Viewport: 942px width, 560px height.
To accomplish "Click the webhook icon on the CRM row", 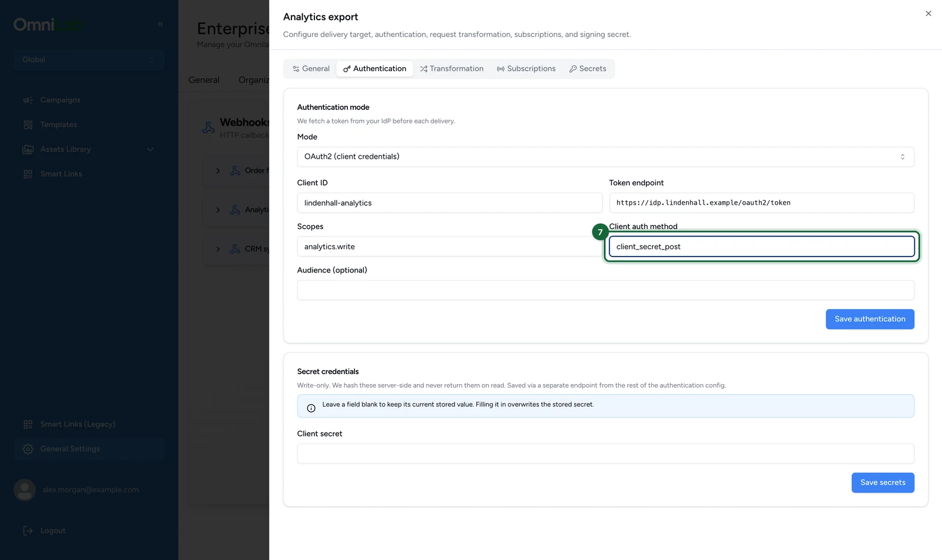I will 235,249.
